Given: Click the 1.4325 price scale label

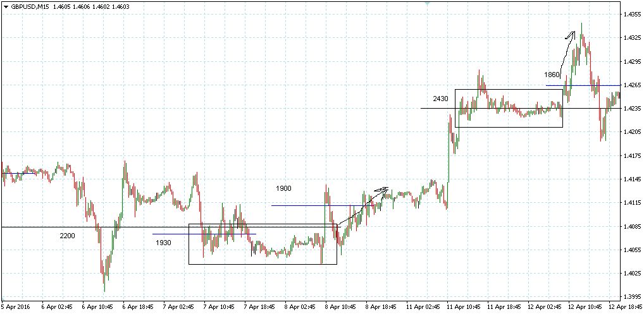Looking at the screenshot, I should tap(632, 38).
